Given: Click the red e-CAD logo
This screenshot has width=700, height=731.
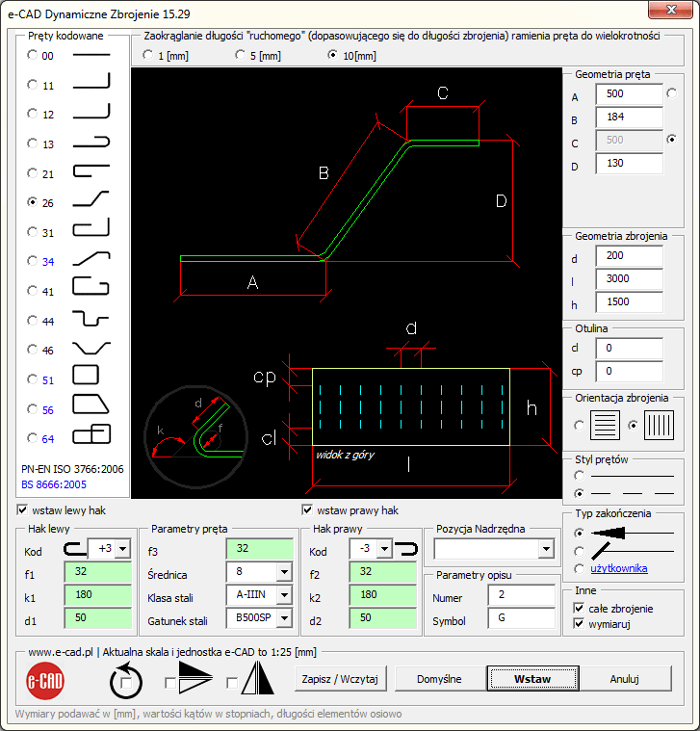Looking at the screenshot, I should tap(44, 681).
